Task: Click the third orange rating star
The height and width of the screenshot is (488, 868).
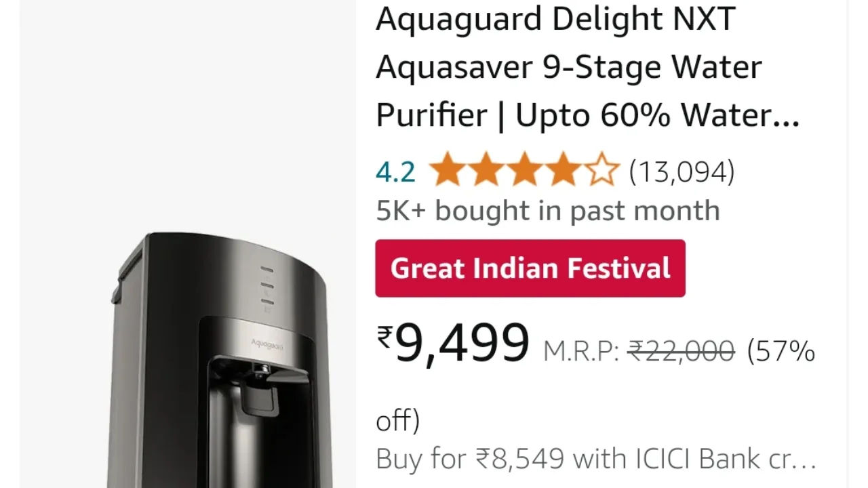Action: [x=524, y=170]
